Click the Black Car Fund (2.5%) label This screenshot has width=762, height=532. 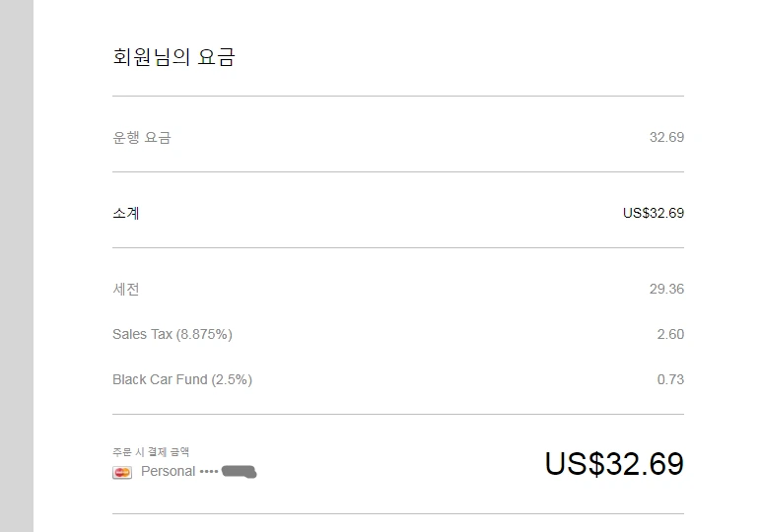pyautogui.click(x=182, y=379)
